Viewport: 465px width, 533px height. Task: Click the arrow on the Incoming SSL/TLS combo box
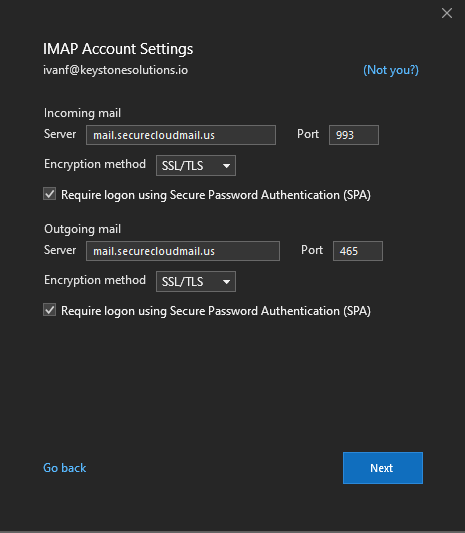point(226,166)
